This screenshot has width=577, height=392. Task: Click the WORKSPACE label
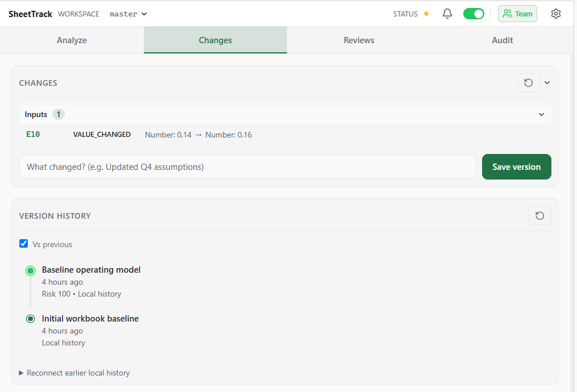78,14
